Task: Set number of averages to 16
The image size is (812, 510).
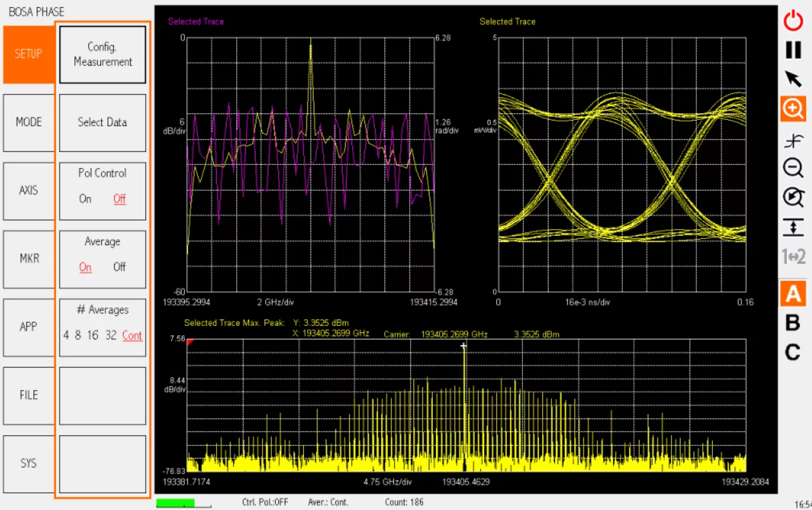Action: tap(93, 335)
